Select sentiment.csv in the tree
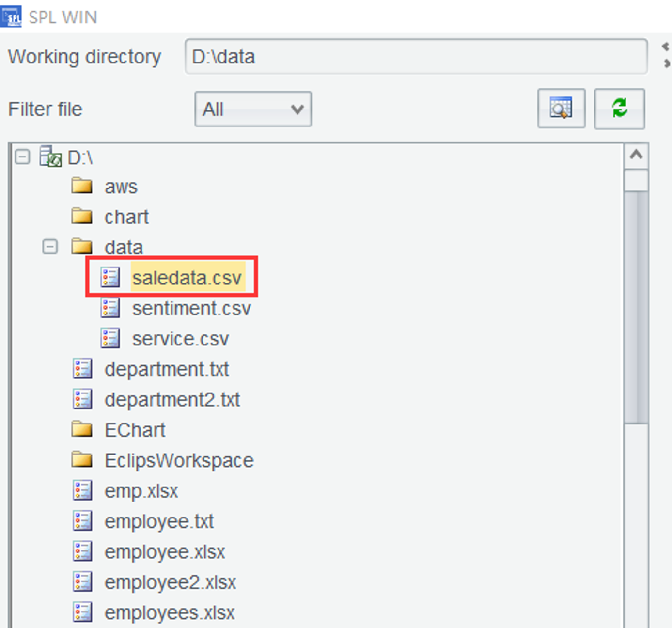 click(191, 309)
